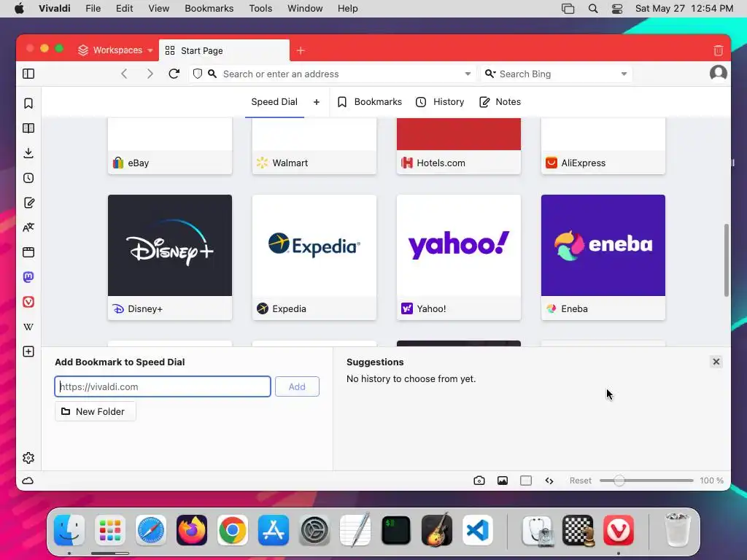Viewport: 747px width, 560px height.
Task: Open the Walmart speed dial
Action: (314, 146)
